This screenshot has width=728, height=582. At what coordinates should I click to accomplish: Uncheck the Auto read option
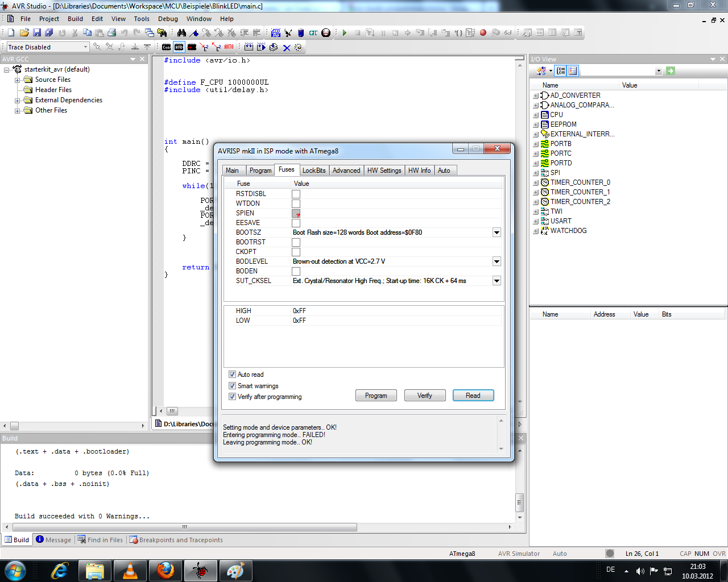pos(232,375)
